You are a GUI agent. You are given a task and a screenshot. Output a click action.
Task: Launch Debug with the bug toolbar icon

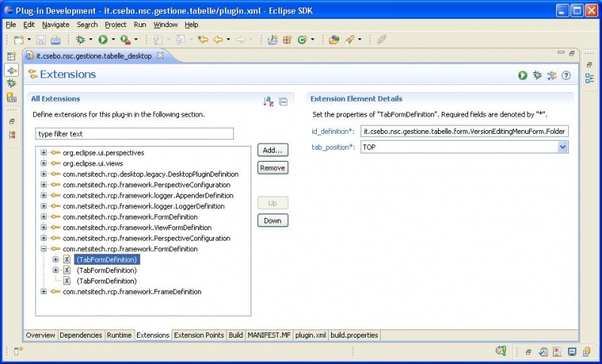pyautogui.click(x=81, y=40)
